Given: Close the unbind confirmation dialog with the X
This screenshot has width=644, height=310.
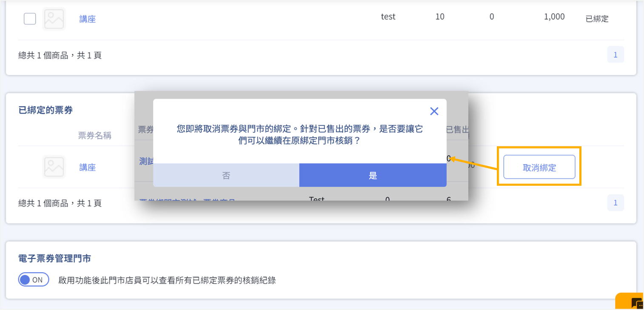Looking at the screenshot, I should (434, 111).
